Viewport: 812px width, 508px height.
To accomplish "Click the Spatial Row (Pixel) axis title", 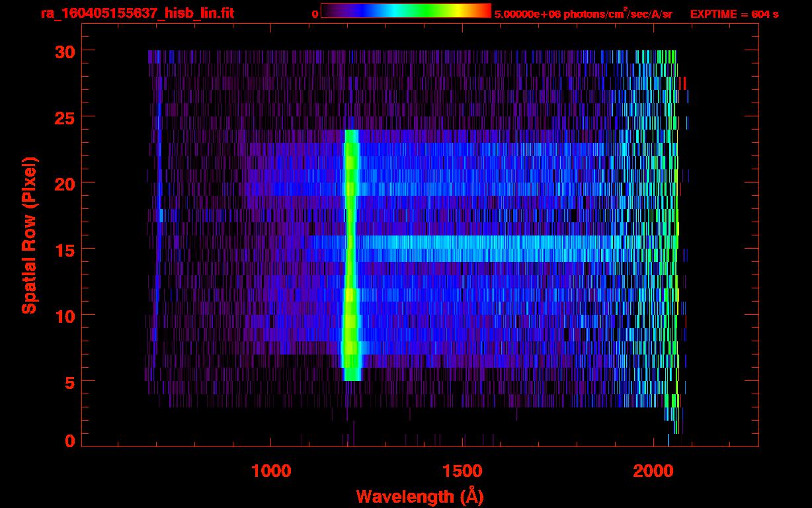I will (x=29, y=235).
